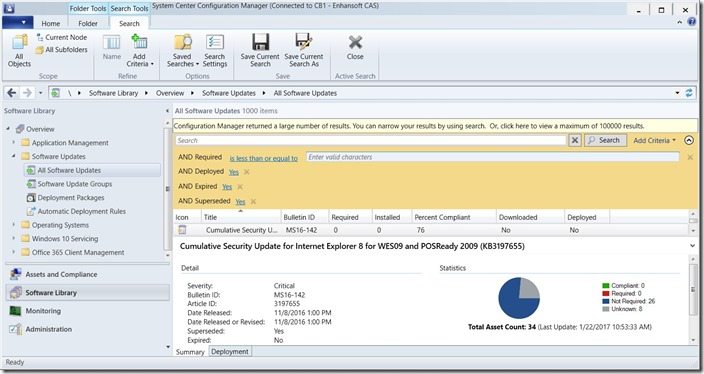
Task: Go back with the navigation arrow
Action: 12,93
